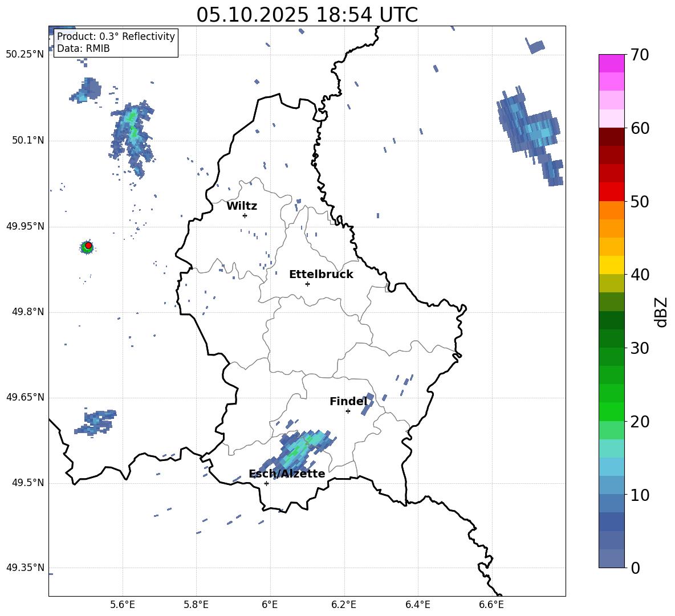
Task: Click the colorbar tick label 50
Action: [x=640, y=202]
